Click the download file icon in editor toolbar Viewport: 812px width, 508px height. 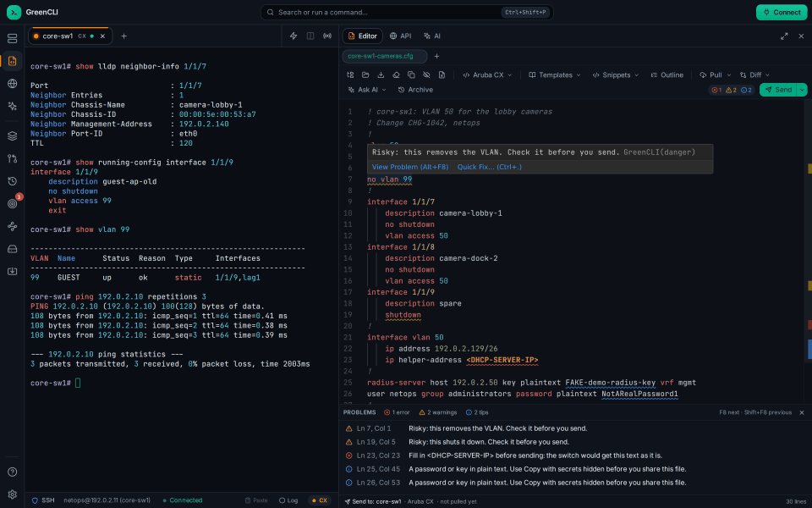(x=381, y=75)
